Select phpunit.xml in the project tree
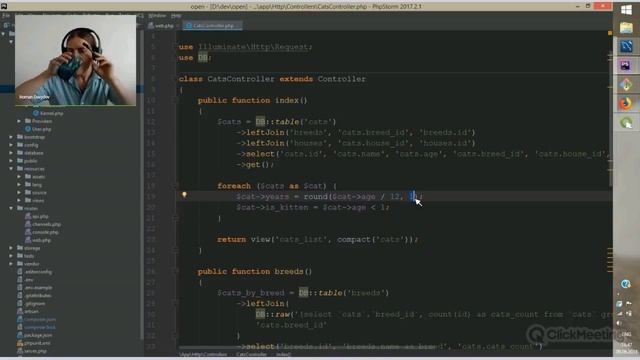Viewport: 640px width, 360px height. [x=37, y=343]
